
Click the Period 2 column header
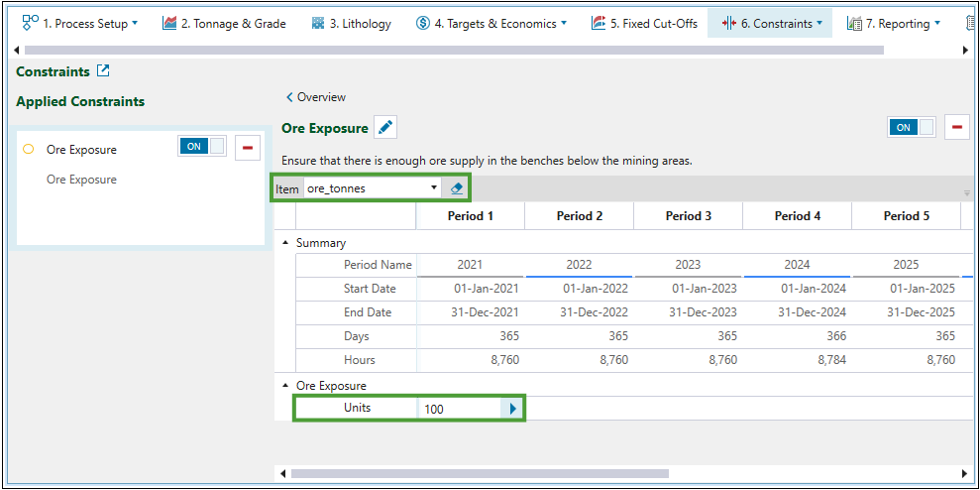click(580, 216)
